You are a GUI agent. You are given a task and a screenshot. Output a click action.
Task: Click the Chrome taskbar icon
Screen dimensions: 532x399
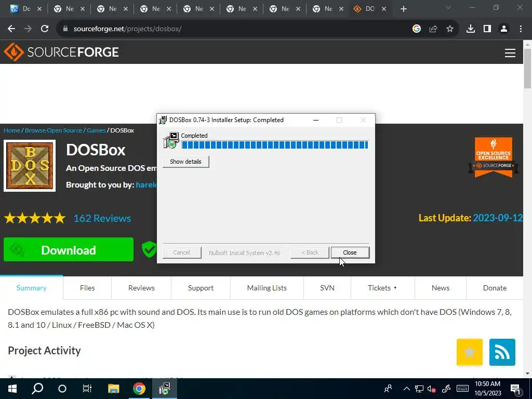pos(139,389)
